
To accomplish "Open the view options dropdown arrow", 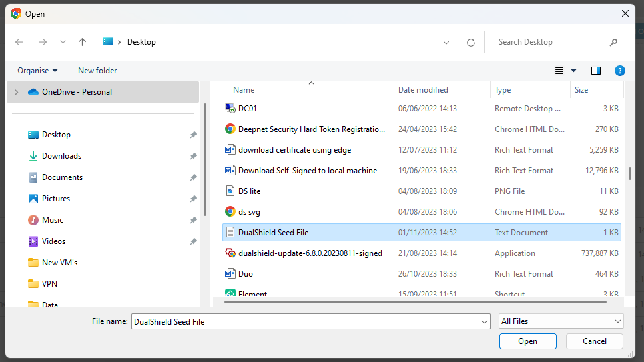I will [x=573, y=71].
